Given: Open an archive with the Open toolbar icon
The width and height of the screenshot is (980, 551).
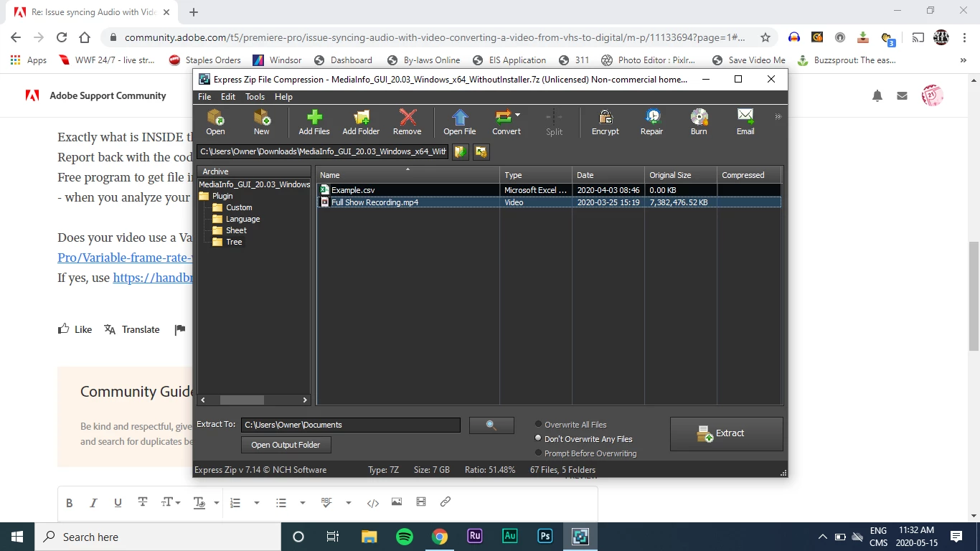Looking at the screenshot, I should click(x=215, y=121).
